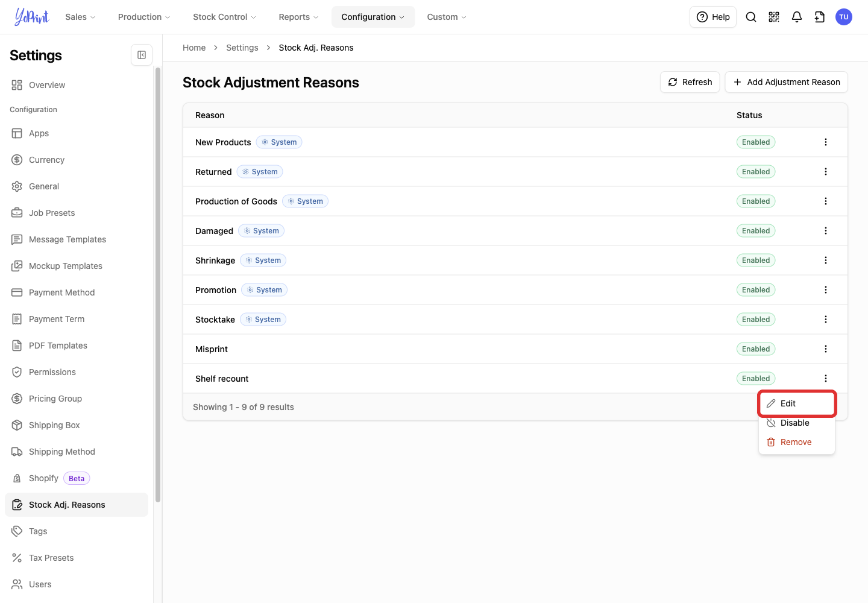
Task: Open the three-dot menu for Misprint
Action: (x=826, y=349)
